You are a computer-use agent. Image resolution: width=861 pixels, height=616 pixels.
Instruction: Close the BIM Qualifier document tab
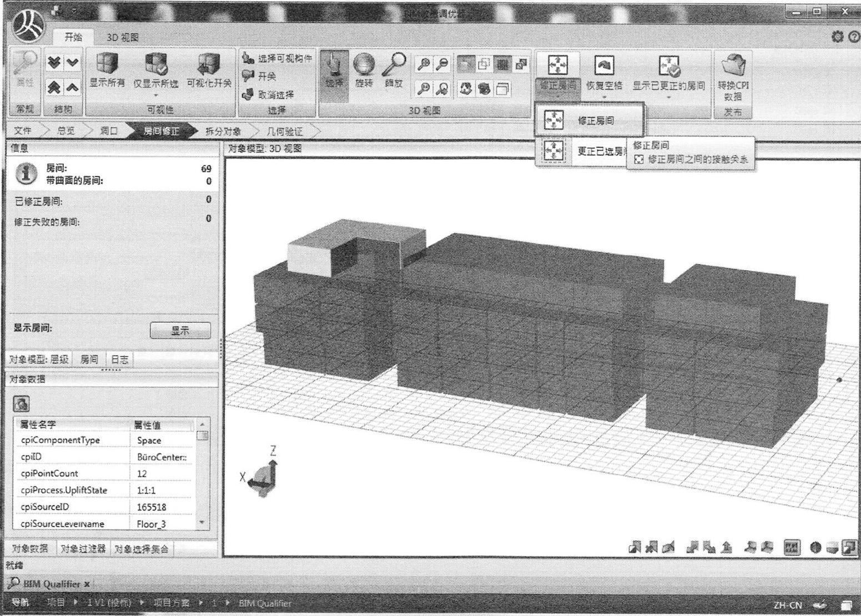pyautogui.click(x=87, y=584)
